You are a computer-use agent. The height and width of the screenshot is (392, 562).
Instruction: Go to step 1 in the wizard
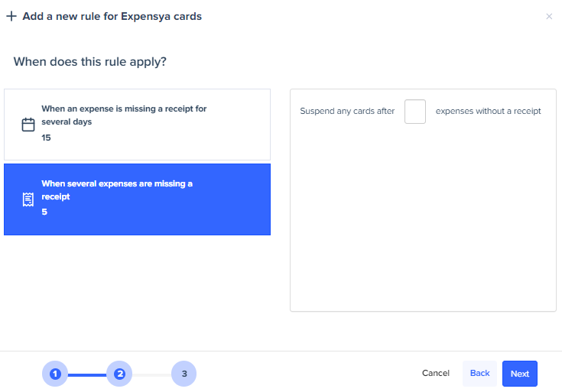tap(55, 374)
